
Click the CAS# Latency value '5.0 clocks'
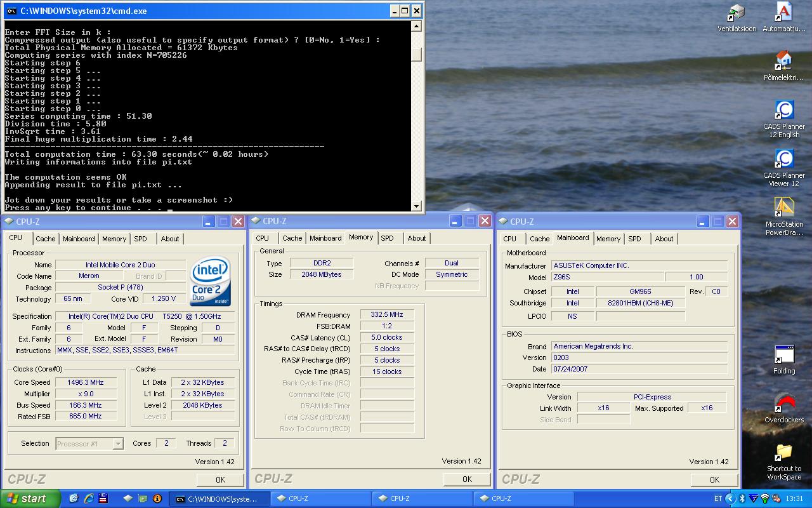click(x=387, y=337)
